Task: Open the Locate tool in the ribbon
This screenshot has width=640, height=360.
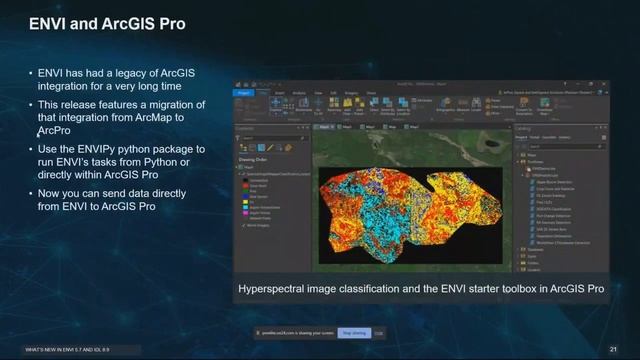Action: (x=476, y=104)
